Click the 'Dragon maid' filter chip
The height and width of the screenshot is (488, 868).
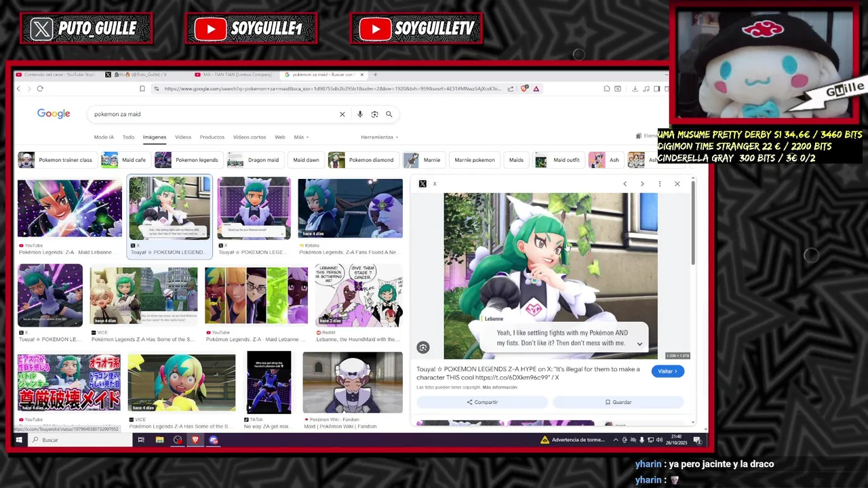[254, 160]
